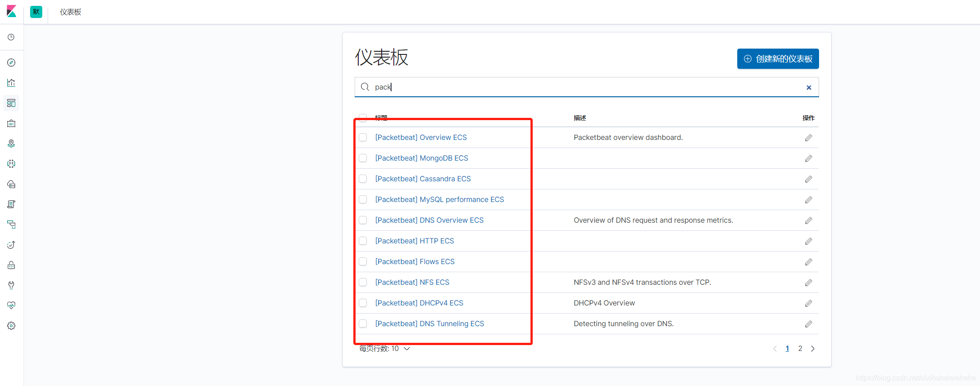Edit Cassandra ECS dashboard pencil icon
Screen dimensions: 980x386
pyautogui.click(x=808, y=179)
